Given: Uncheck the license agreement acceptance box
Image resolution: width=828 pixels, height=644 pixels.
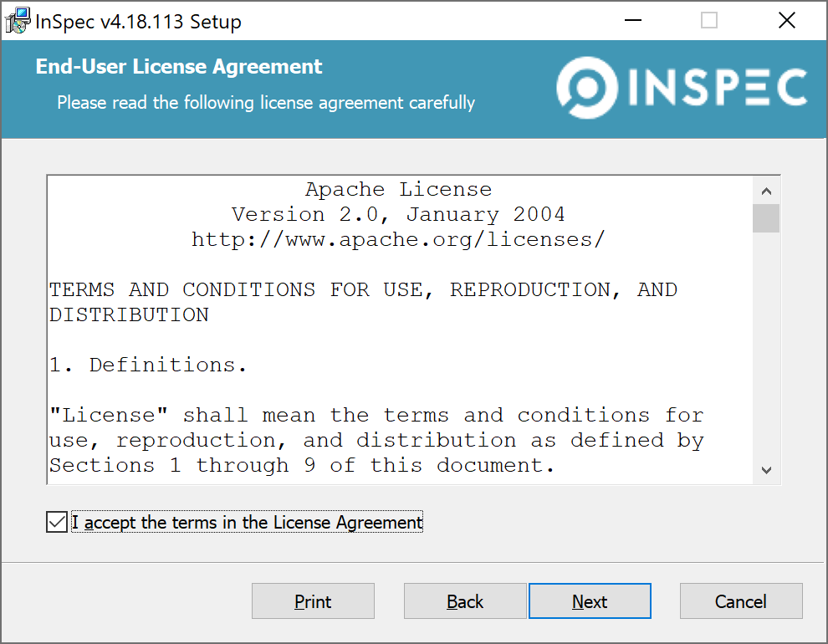Looking at the screenshot, I should point(56,522).
